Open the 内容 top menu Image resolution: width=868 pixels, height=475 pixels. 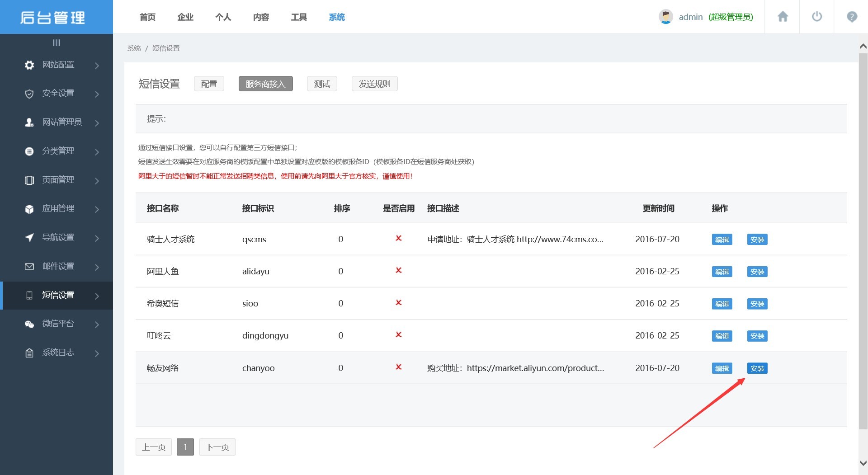point(261,17)
